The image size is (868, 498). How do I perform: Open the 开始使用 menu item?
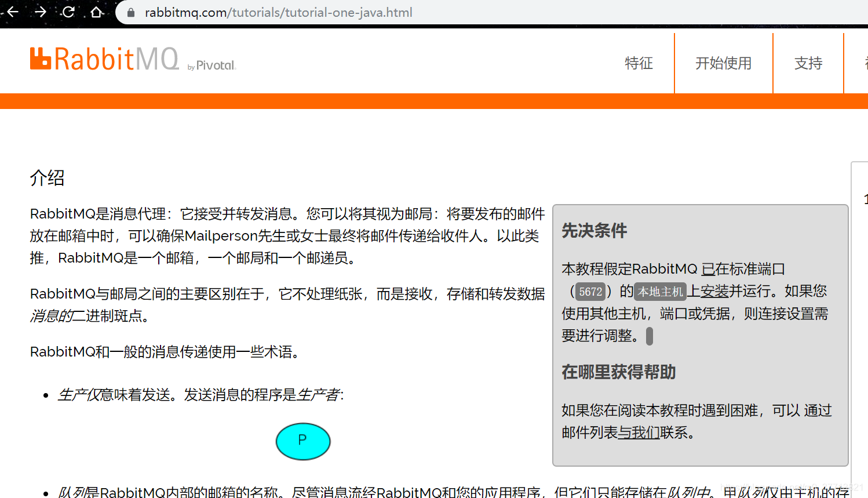723,63
